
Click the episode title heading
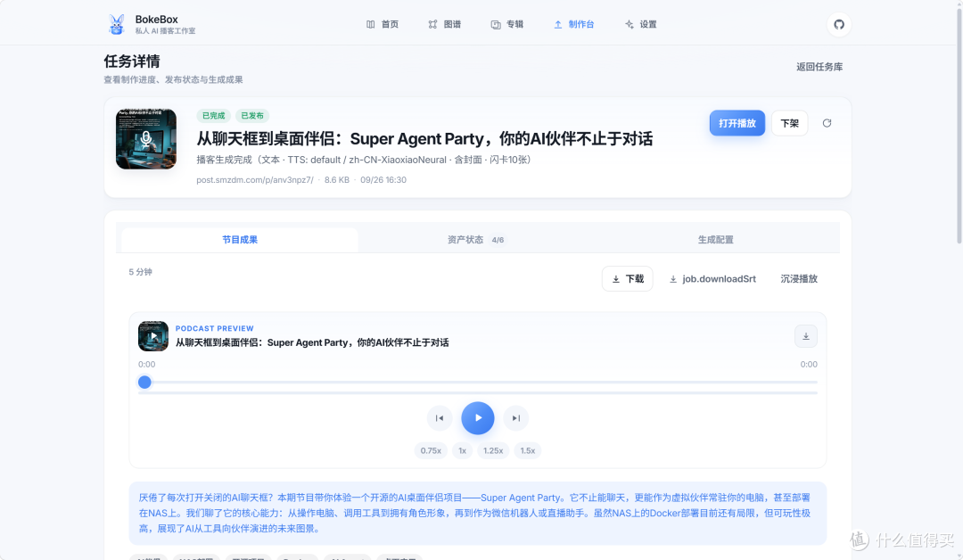(424, 139)
